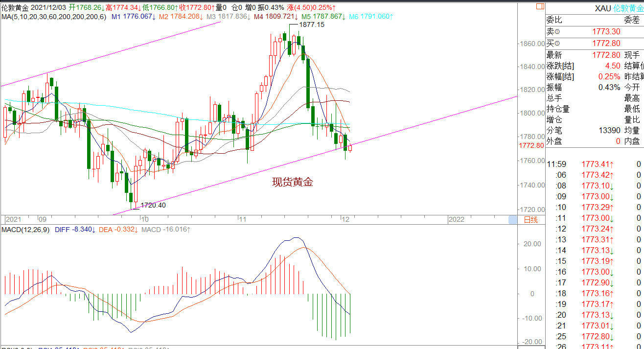The height and width of the screenshot is (349, 644).
Task: Click the 量比 label
Action: 632,119
